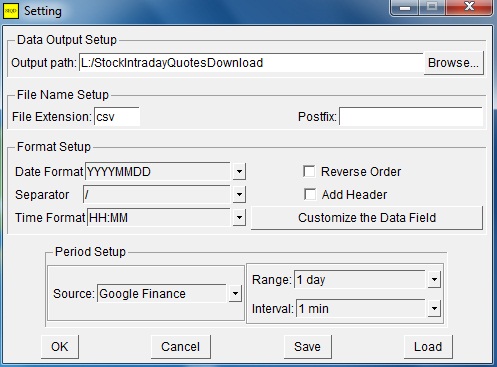Image resolution: width=497 pixels, height=367 pixels.
Task: Enable the Reverse Order checkbox
Action: point(309,172)
